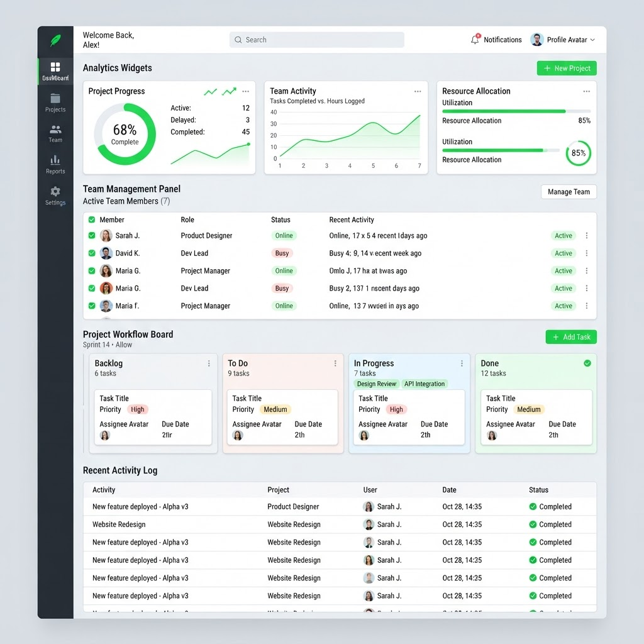
Task: Click the Date column header in log
Action: [x=449, y=489]
